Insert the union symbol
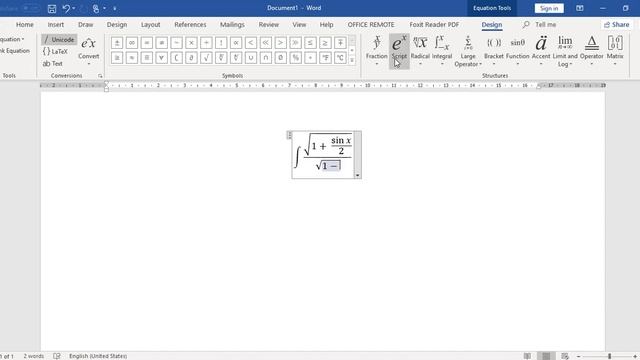Viewport: 640px width, 360px height. pyautogui.click(x=251, y=58)
